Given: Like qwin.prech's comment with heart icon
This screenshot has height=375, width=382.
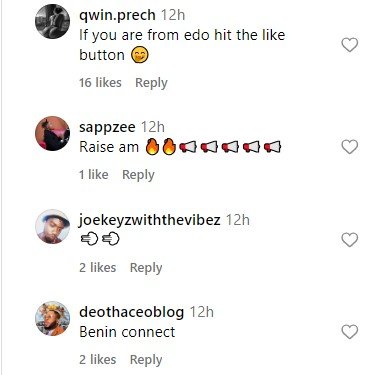Looking at the screenshot, I should (350, 45).
